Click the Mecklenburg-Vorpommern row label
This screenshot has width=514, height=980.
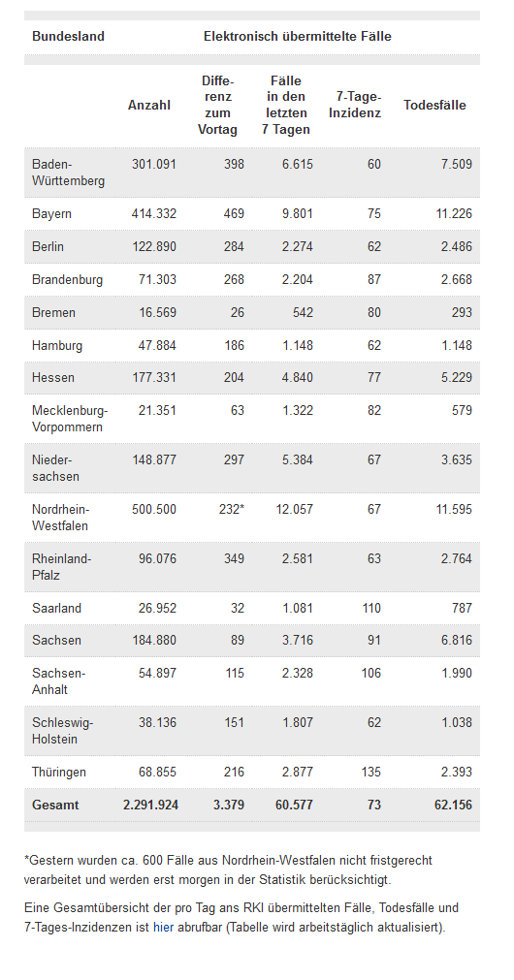(70, 419)
